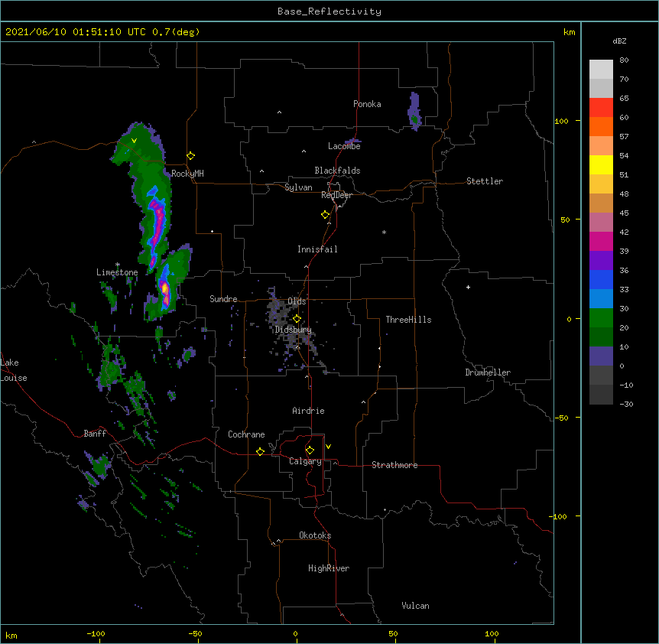659x644 pixels.
Task: Click the yellow diamond marker above Calgary label
Action: pyautogui.click(x=310, y=450)
